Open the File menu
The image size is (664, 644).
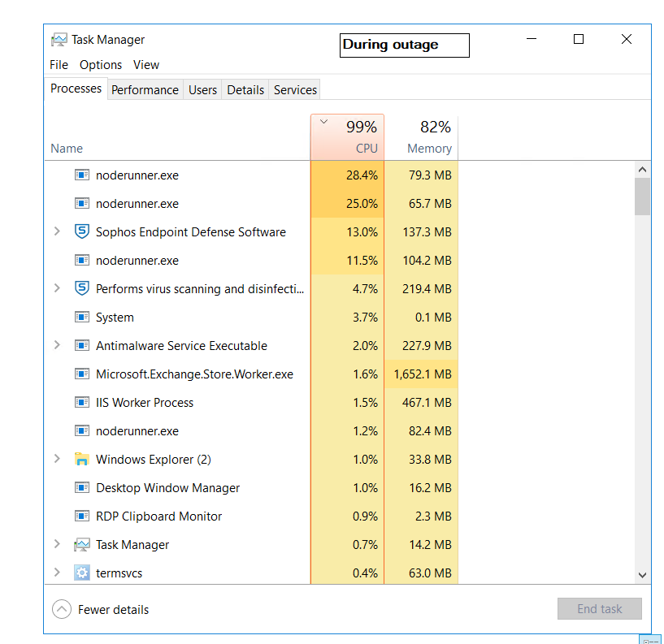(59, 65)
